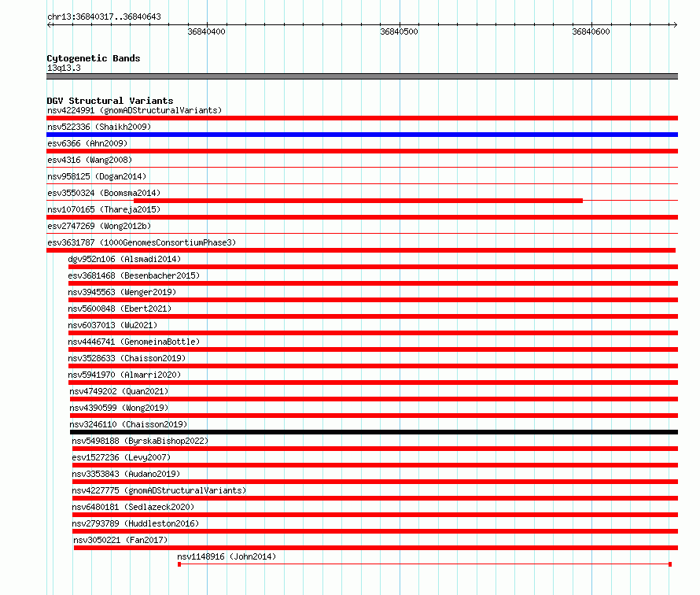The image size is (700, 595).
Task: Select the blue nsv522336 variant bar
Action: tap(362, 135)
